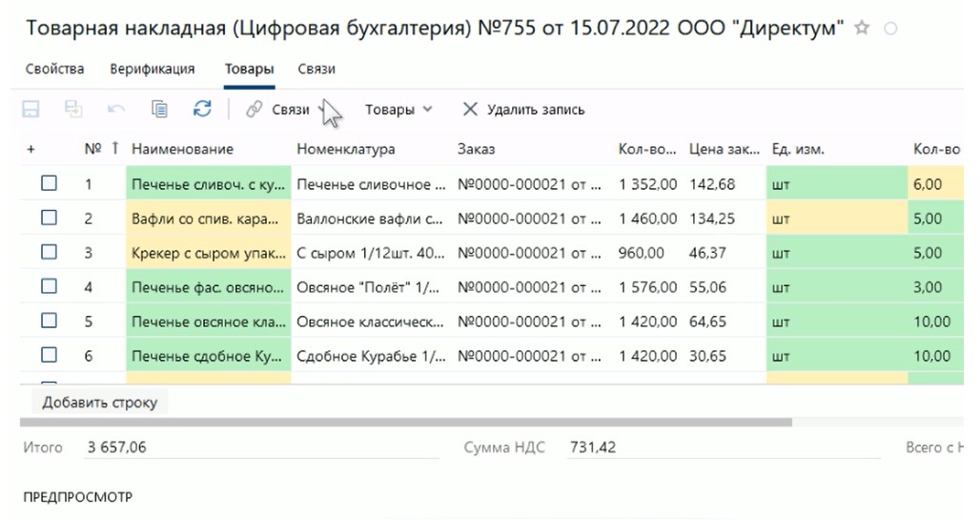Select the Товары tab
The height and width of the screenshot is (520, 980).
click(249, 69)
